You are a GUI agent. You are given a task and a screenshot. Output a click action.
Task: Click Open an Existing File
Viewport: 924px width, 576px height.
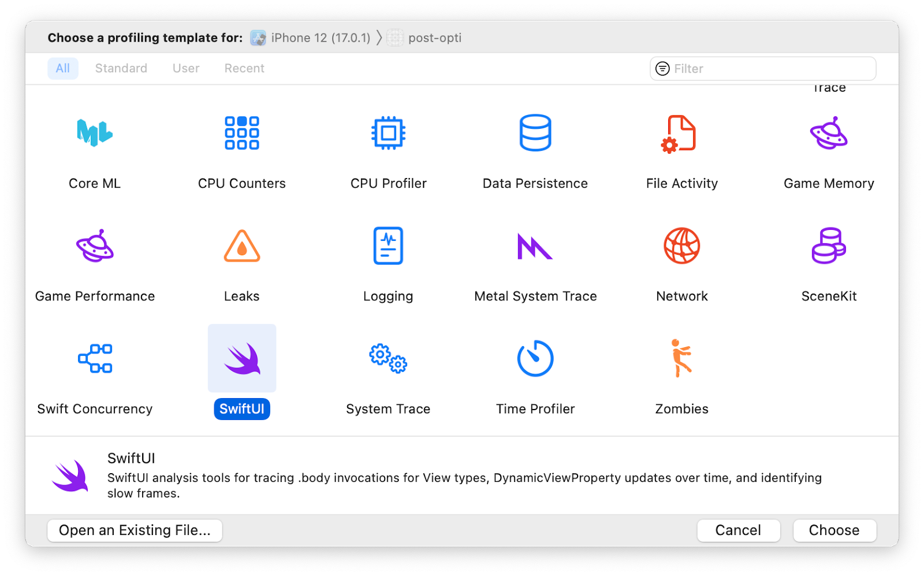point(135,530)
